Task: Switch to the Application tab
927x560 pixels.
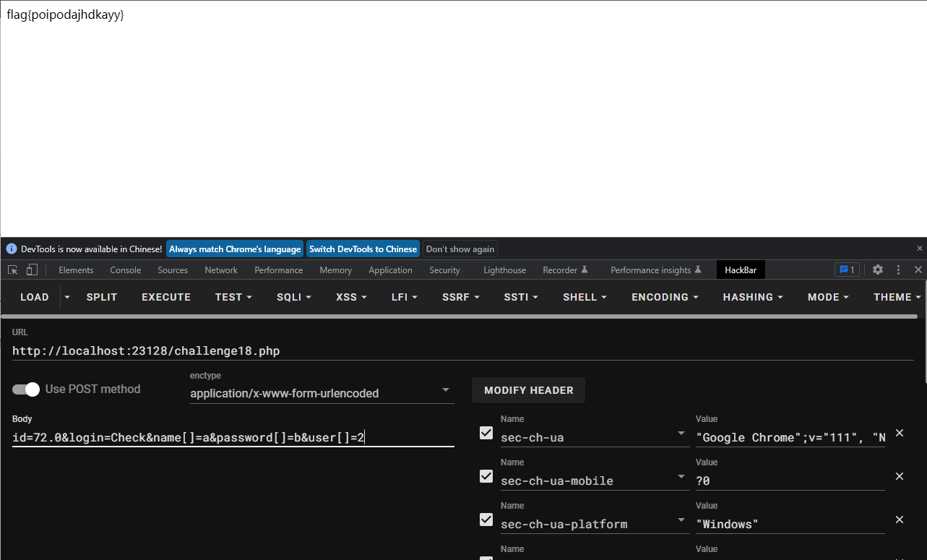Action: pos(390,270)
